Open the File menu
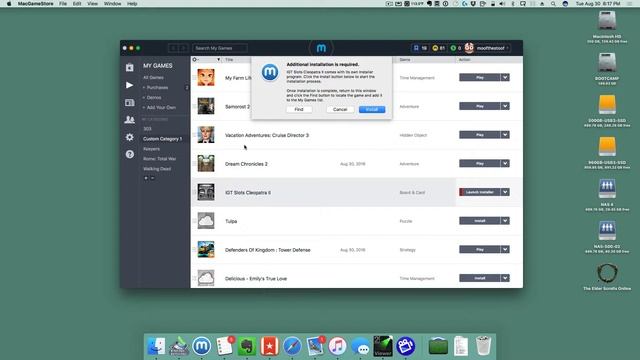640x360 pixels. tap(62, 4)
